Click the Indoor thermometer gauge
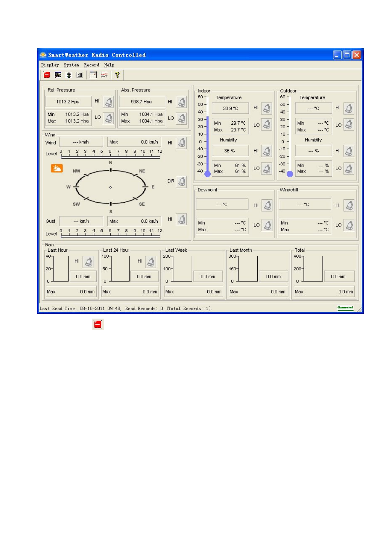Screen dimensions: 392x554 point(207,136)
